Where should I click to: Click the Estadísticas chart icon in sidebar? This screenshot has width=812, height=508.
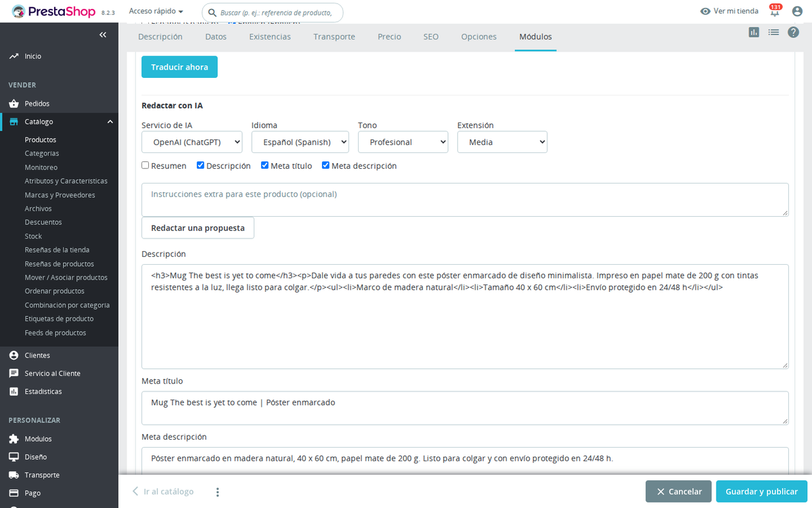14,391
